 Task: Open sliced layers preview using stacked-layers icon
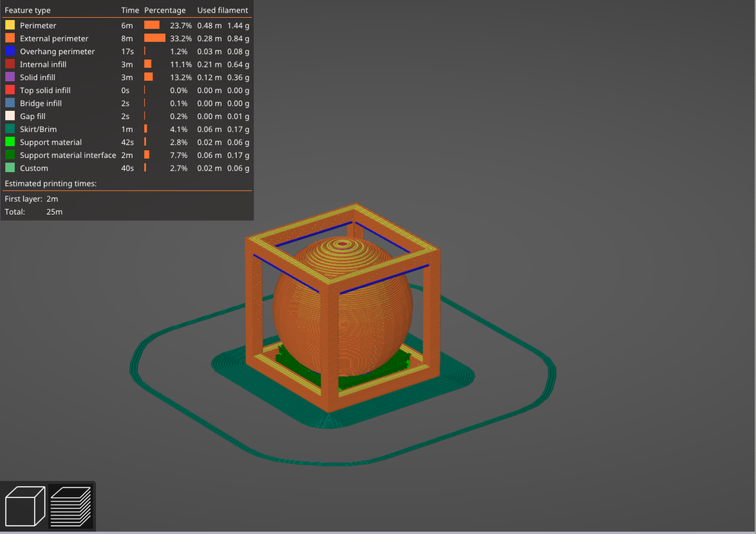click(x=72, y=506)
